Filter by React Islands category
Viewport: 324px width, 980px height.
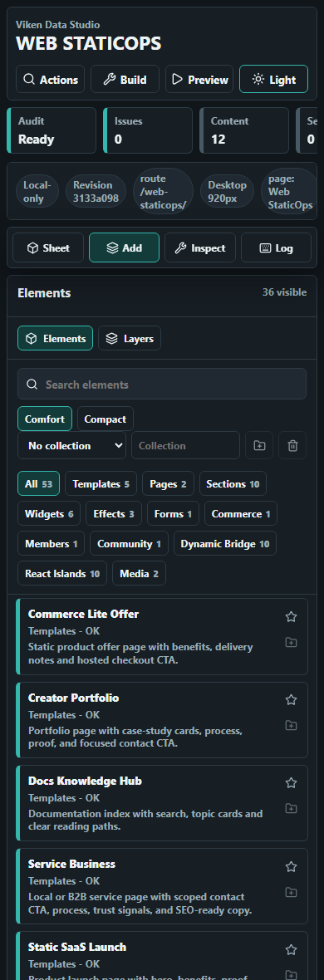tap(62, 574)
